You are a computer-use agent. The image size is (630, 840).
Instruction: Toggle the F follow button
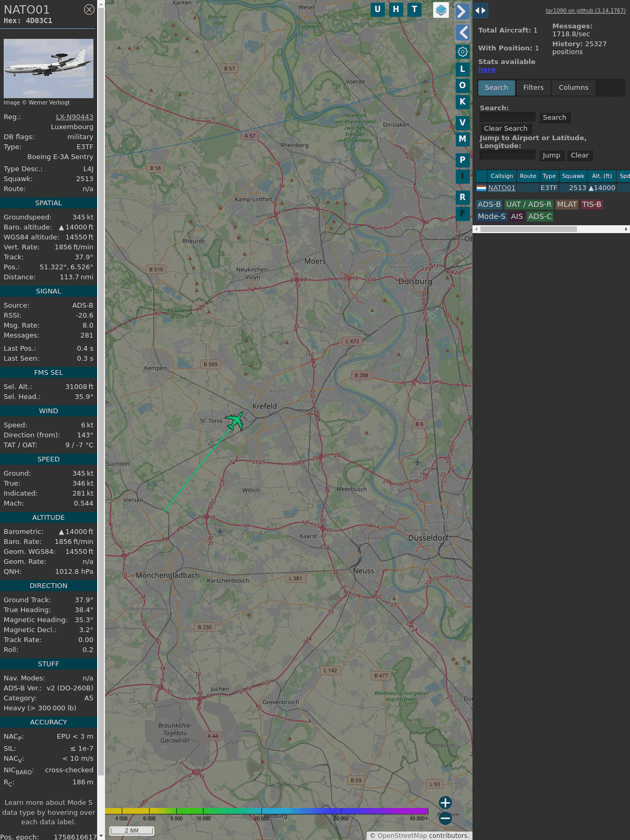click(x=463, y=213)
